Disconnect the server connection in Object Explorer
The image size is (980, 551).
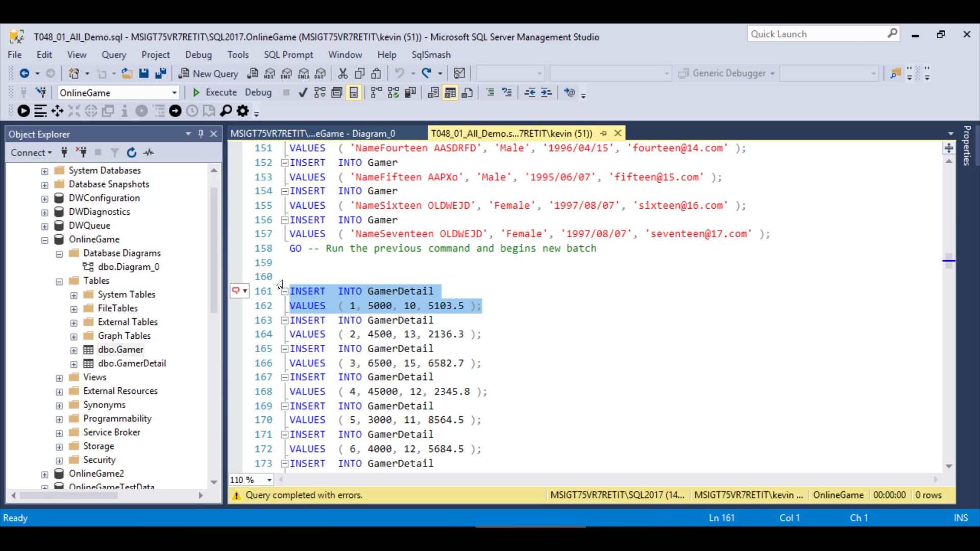coord(82,152)
